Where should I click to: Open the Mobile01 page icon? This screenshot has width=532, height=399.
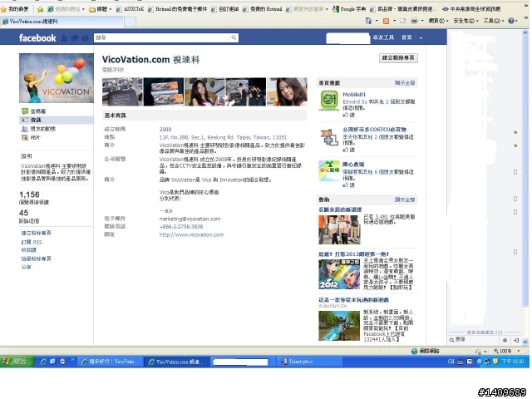(329, 100)
